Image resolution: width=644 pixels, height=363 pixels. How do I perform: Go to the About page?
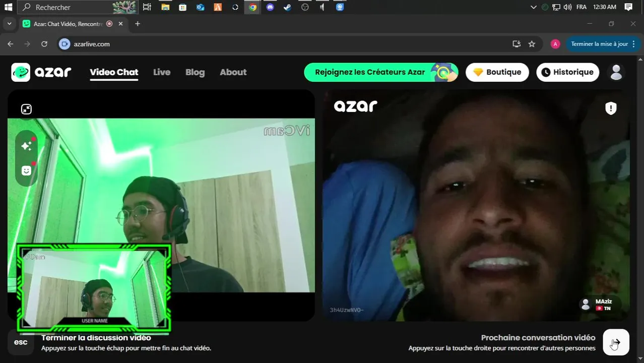pos(233,72)
